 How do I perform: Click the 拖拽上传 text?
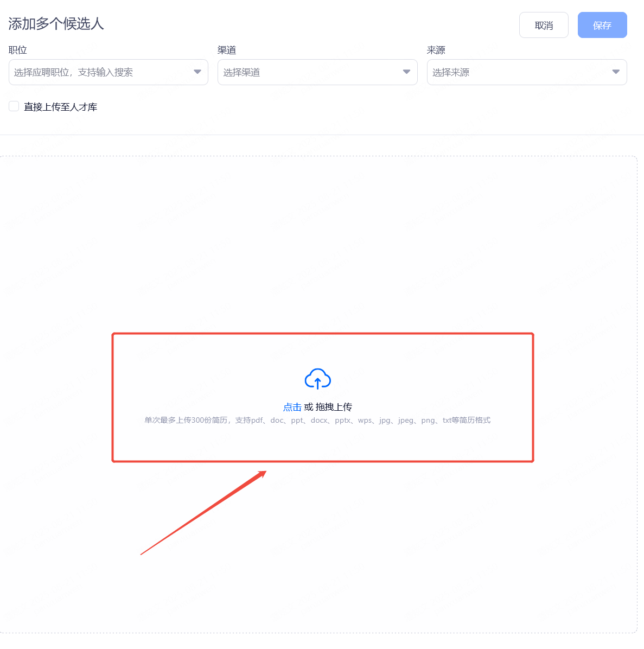334,408
